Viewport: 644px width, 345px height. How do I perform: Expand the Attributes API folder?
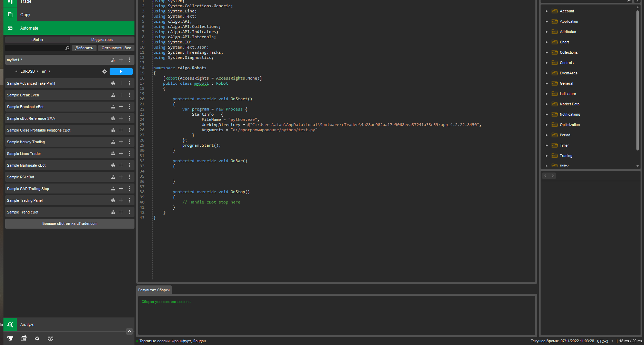(546, 32)
